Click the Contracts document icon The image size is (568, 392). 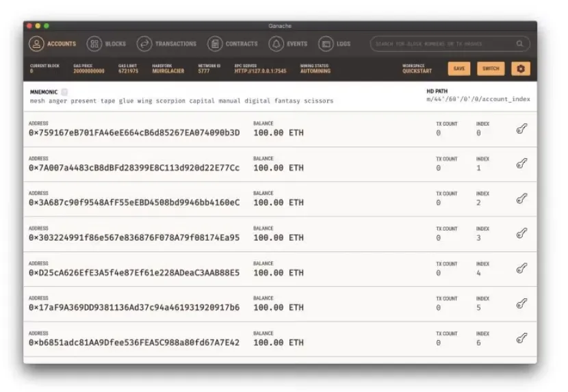coord(215,44)
